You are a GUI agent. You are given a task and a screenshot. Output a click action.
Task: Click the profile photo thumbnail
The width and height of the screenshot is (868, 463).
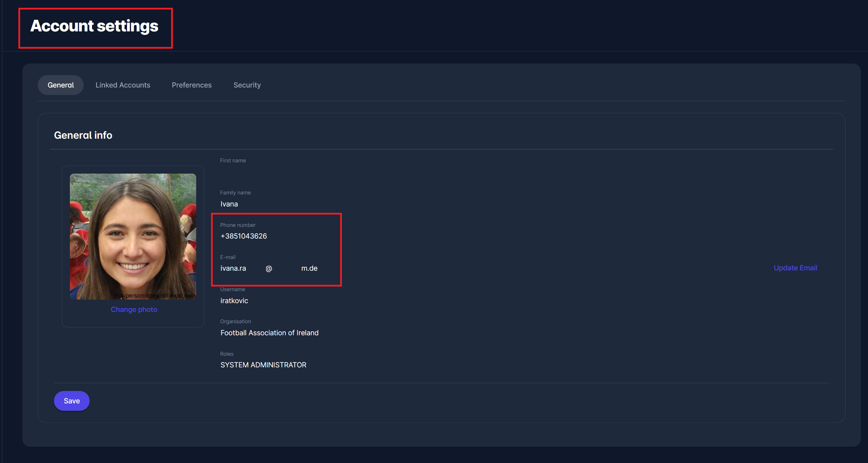pyautogui.click(x=133, y=236)
